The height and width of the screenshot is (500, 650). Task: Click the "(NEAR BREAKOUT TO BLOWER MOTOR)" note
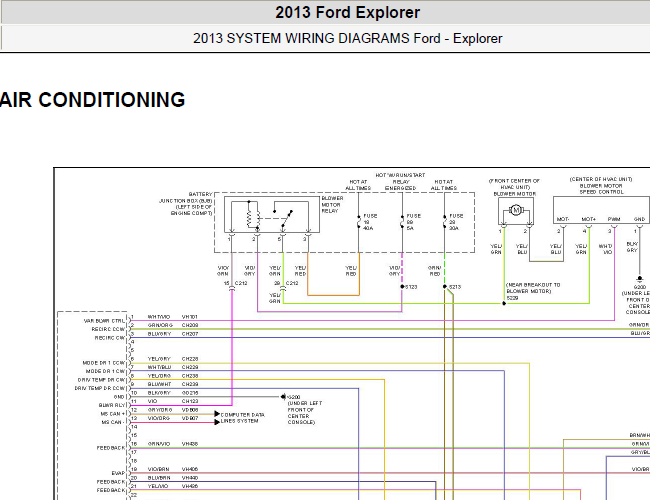[533, 288]
